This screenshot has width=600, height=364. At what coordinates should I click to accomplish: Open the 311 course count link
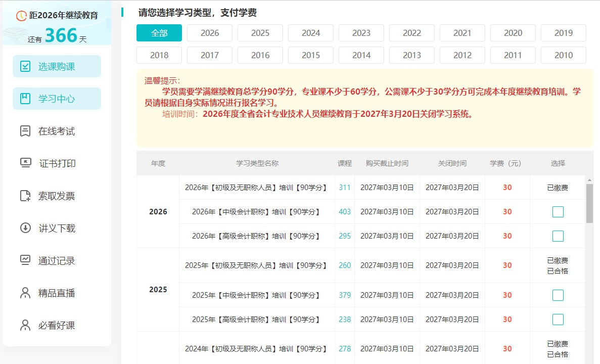coord(345,188)
